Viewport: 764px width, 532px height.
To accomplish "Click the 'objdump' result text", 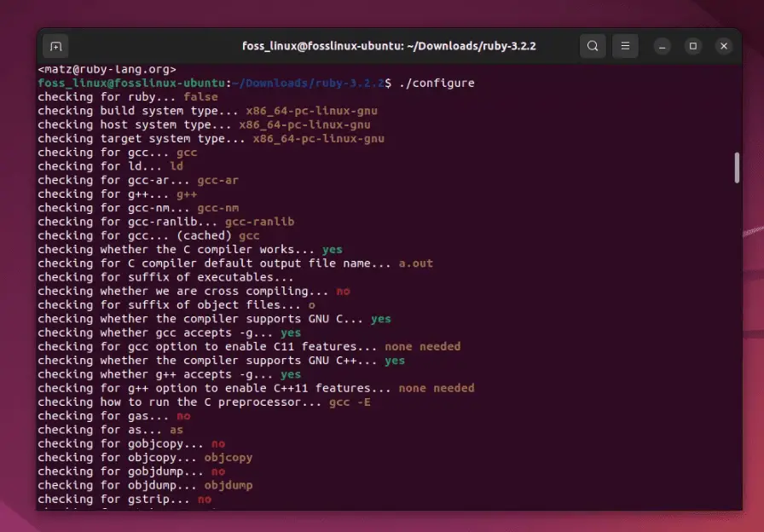I will click(x=228, y=486).
